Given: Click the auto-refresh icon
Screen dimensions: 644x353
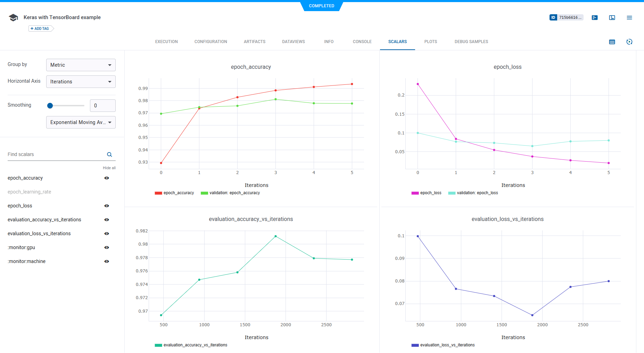Looking at the screenshot, I should (630, 42).
